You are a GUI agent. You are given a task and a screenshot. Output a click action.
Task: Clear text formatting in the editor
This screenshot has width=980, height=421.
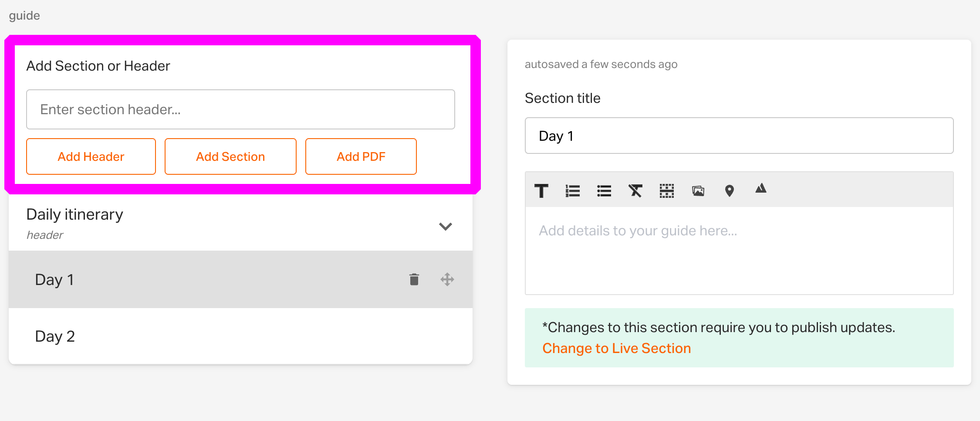(635, 191)
